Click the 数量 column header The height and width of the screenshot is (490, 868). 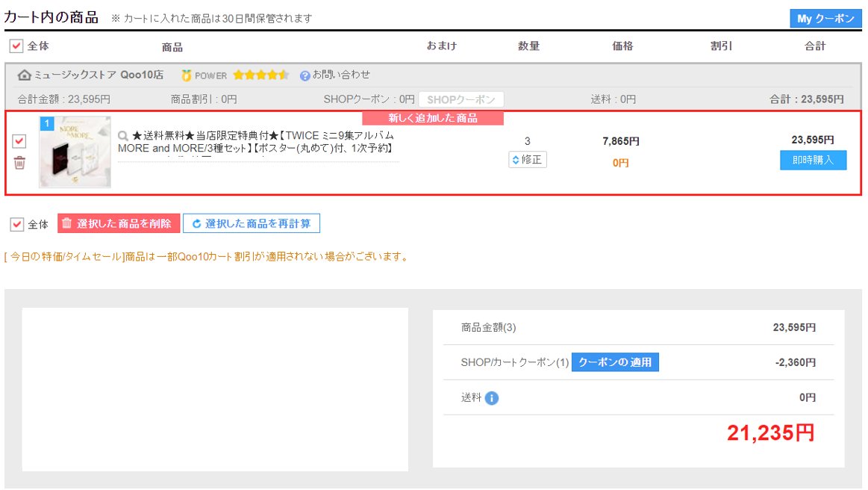(x=528, y=46)
